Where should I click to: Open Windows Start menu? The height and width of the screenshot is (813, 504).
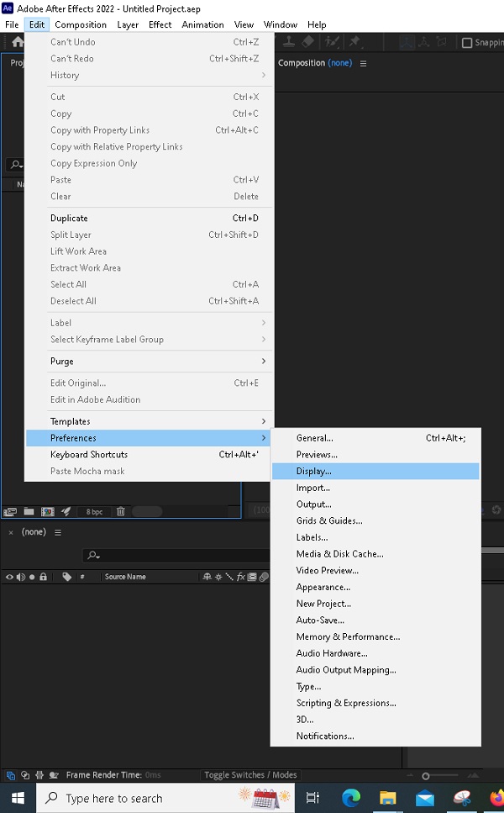point(18,799)
